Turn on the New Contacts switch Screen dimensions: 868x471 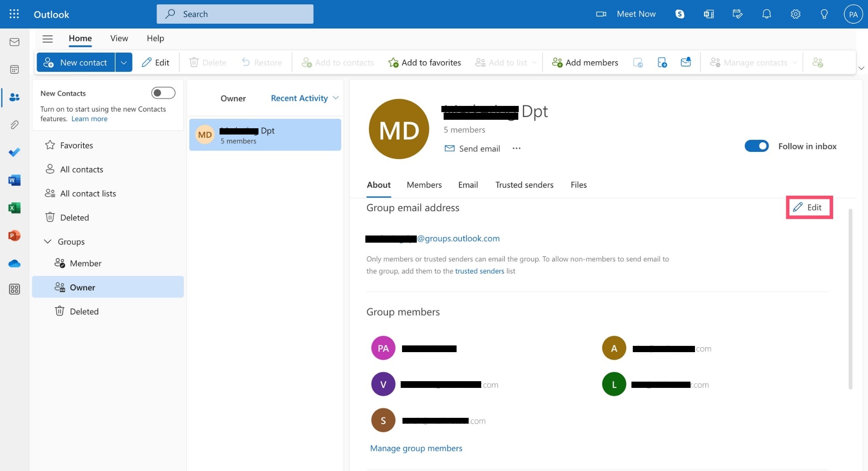click(x=163, y=93)
